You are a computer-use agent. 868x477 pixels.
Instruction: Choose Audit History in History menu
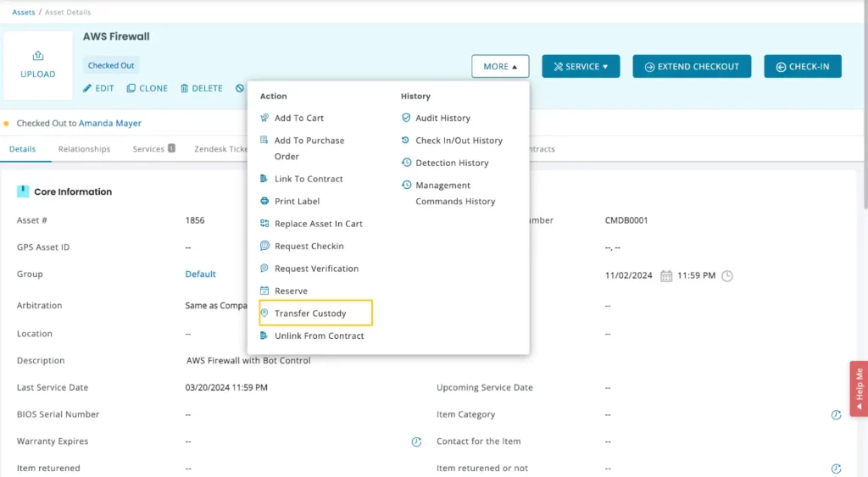[x=442, y=119]
